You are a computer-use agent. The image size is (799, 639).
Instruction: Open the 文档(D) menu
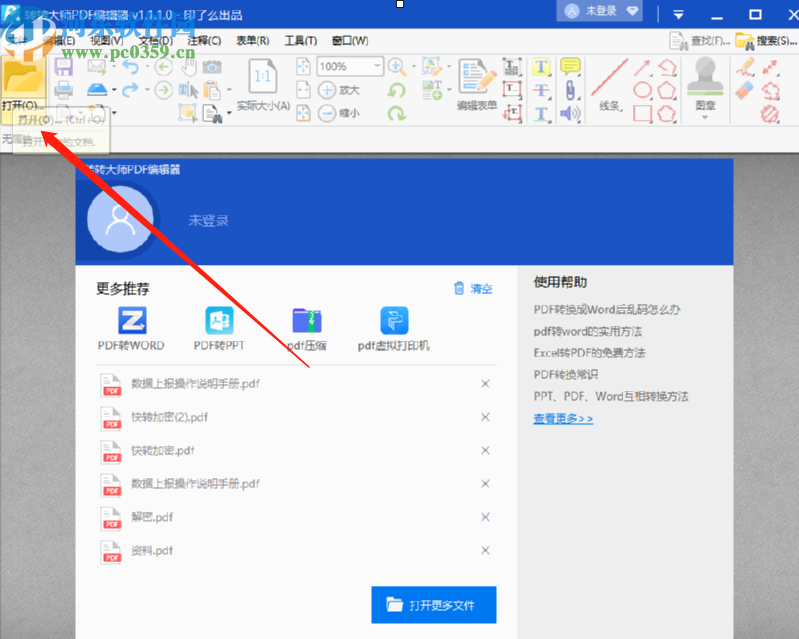156,41
